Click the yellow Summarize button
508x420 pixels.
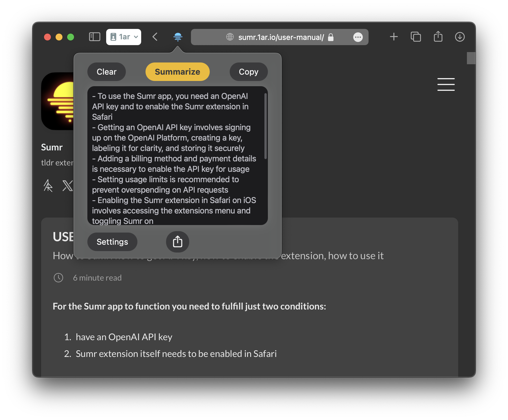coord(178,72)
